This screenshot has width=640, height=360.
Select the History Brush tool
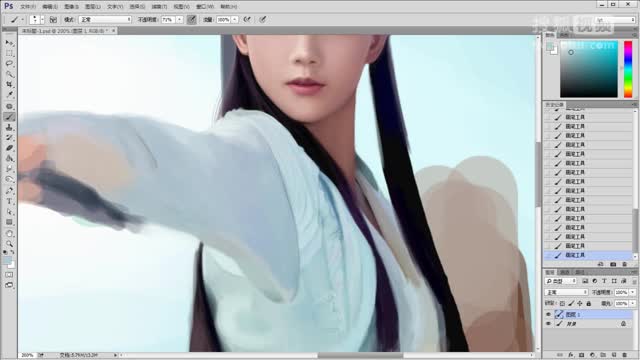(x=9, y=138)
